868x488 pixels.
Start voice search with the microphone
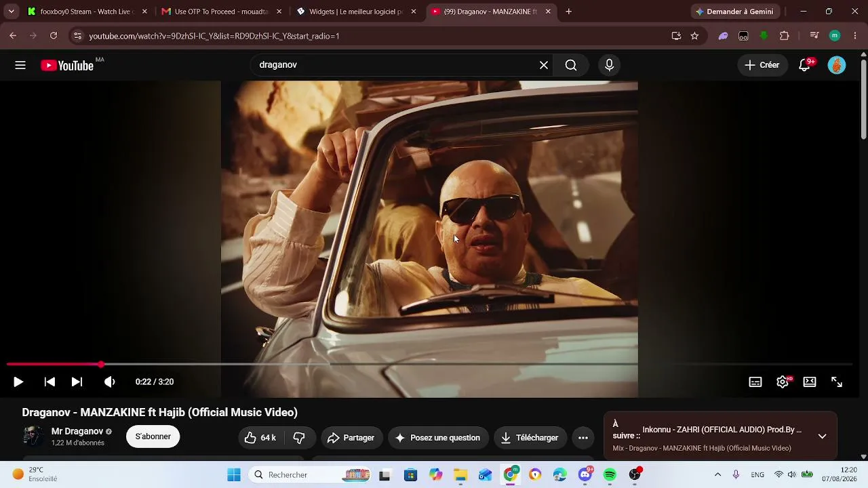[x=609, y=65]
